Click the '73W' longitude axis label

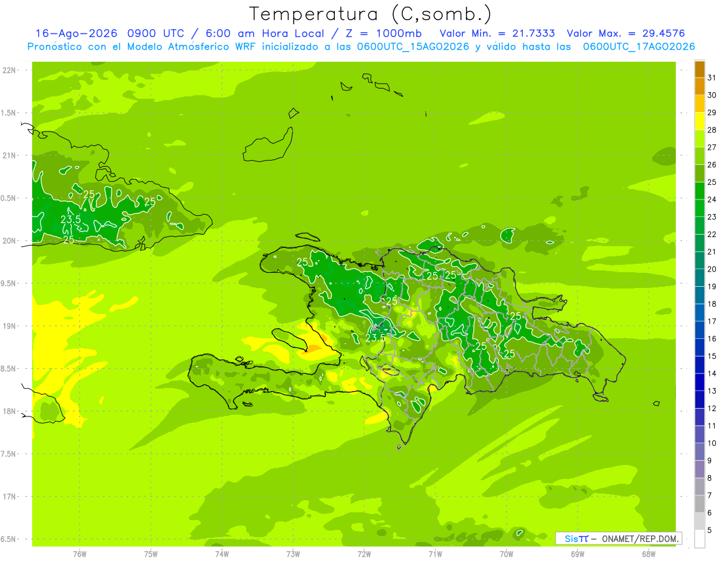pos(293,554)
